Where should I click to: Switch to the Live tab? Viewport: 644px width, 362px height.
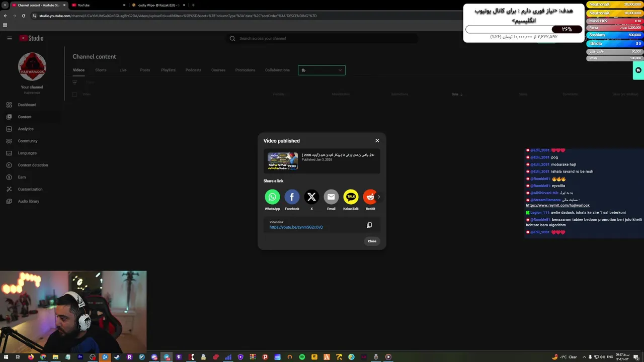pos(123,70)
